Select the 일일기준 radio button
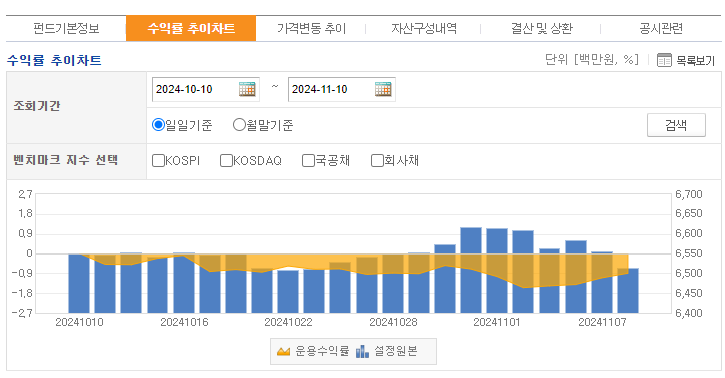The height and width of the screenshot is (378, 725). click(158, 125)
